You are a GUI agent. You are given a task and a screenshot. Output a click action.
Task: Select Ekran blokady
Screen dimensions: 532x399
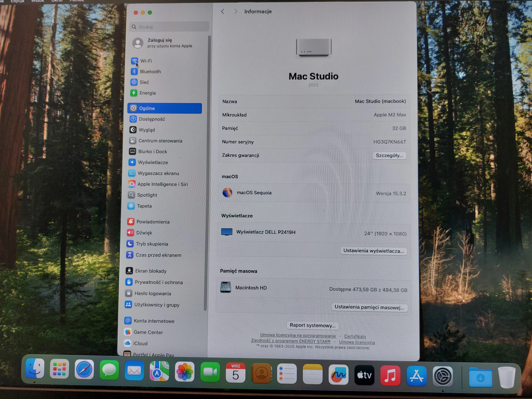tap(146, 271)
